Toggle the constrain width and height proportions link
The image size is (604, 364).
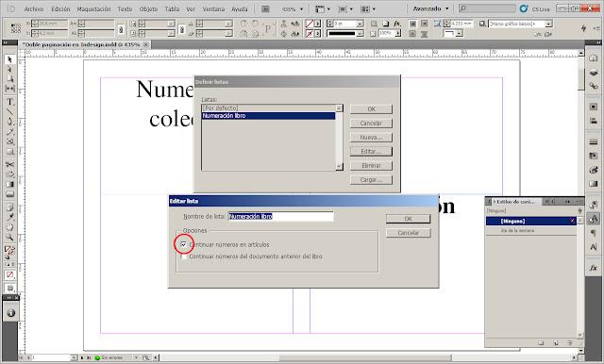point(121,29)
